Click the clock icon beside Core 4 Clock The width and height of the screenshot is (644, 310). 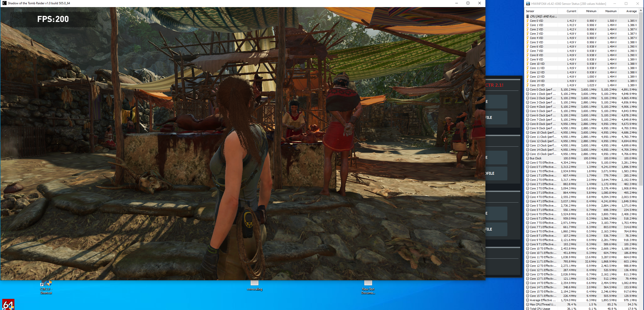tap(528, 107)
